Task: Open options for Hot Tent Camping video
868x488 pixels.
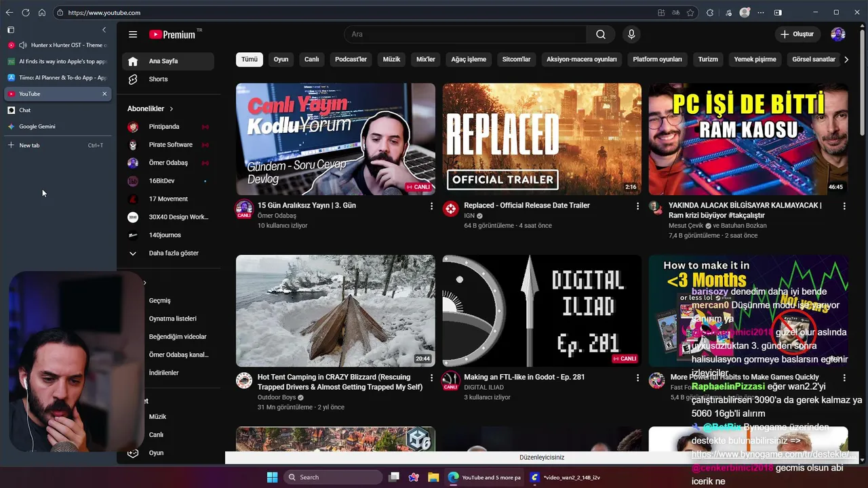Action: (x=431, y=378)
